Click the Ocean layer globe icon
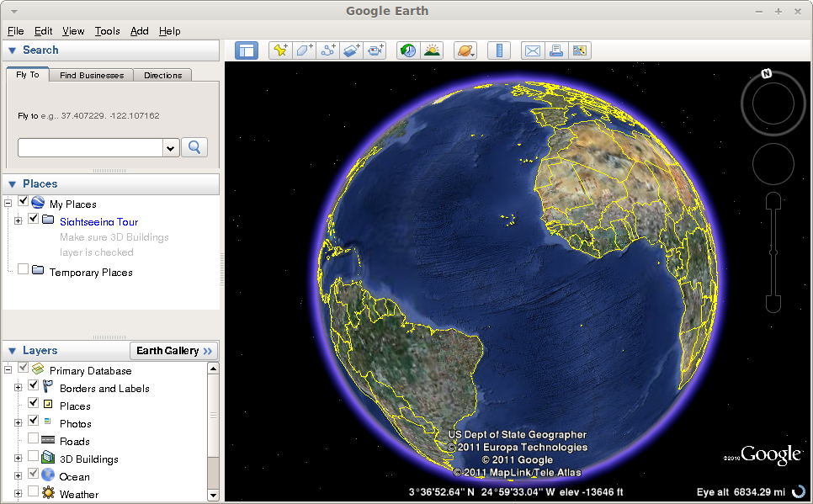This screenshot has height=504, width=813. point(48,475)
